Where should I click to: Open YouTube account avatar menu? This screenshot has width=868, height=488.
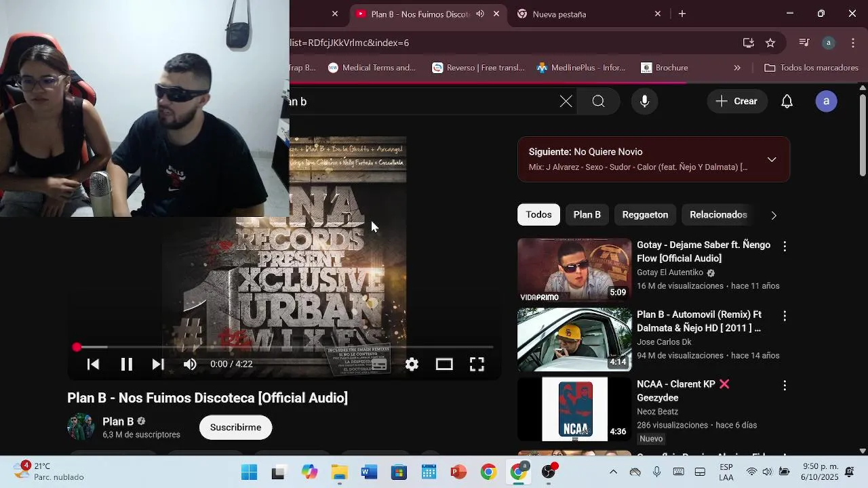(x=826, y=102)
